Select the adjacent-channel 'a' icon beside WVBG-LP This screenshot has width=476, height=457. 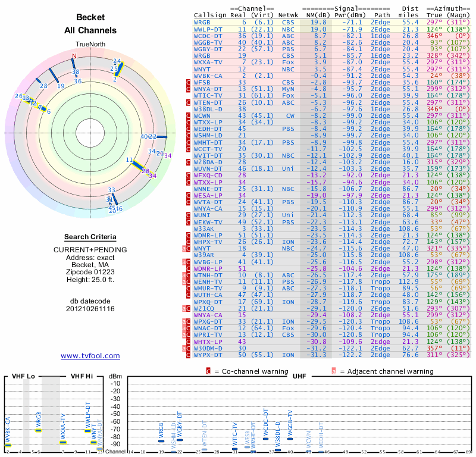(x=185, y=261)
